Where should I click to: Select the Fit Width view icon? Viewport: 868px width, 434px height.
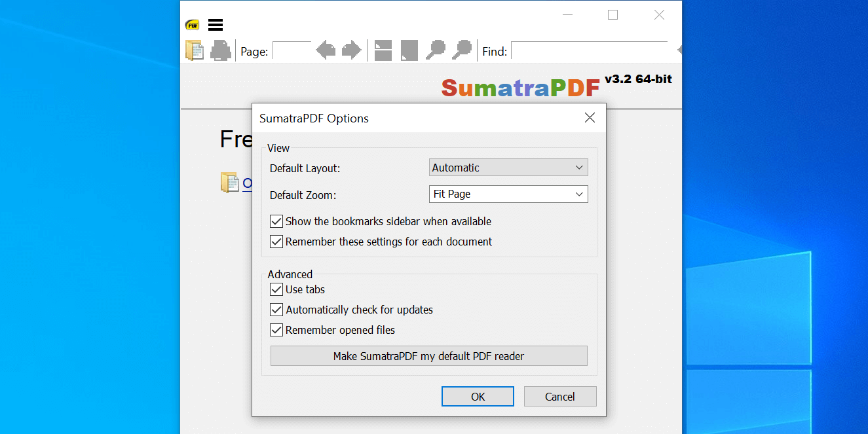coord(383,50)
